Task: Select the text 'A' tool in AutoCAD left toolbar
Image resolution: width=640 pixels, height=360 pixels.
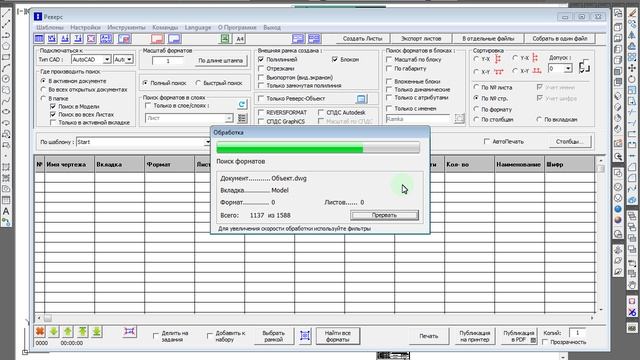Action: coord(6,211)
